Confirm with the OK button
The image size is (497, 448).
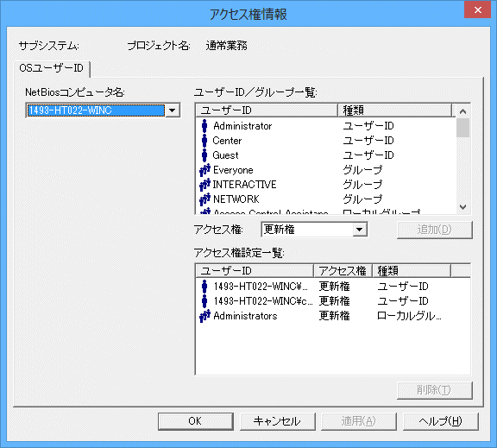click(195, 421)
